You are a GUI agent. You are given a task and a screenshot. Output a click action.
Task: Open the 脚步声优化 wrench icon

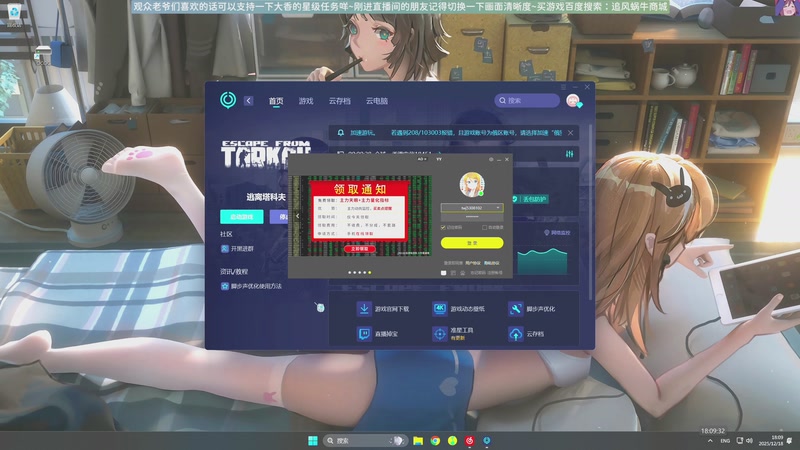516,309
